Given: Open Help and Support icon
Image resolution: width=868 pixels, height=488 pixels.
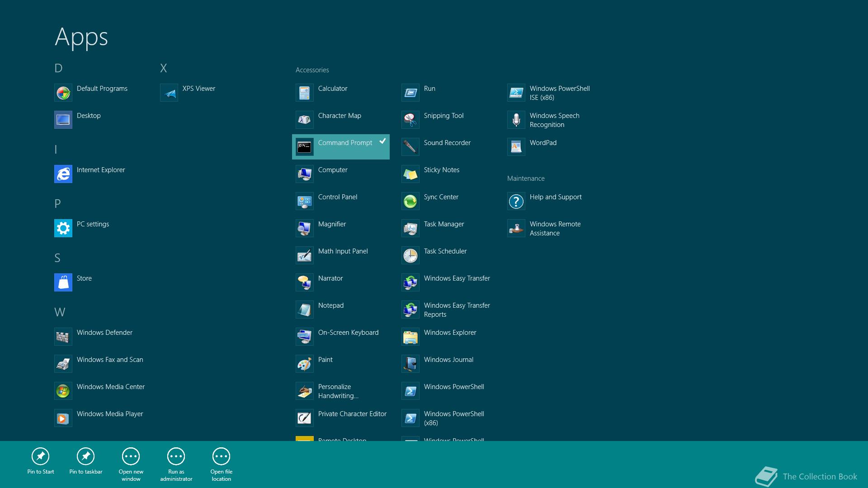Looking at the screenshot, I should (516, 201).
